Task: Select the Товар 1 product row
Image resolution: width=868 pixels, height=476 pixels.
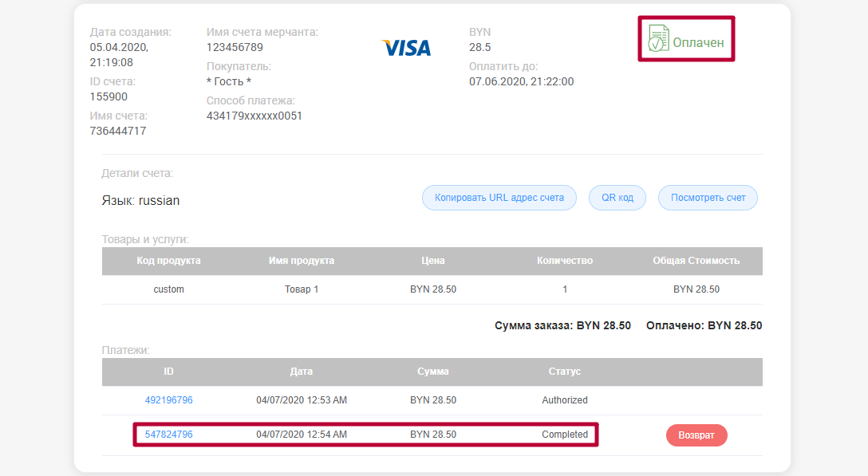Action: [303, 289]
